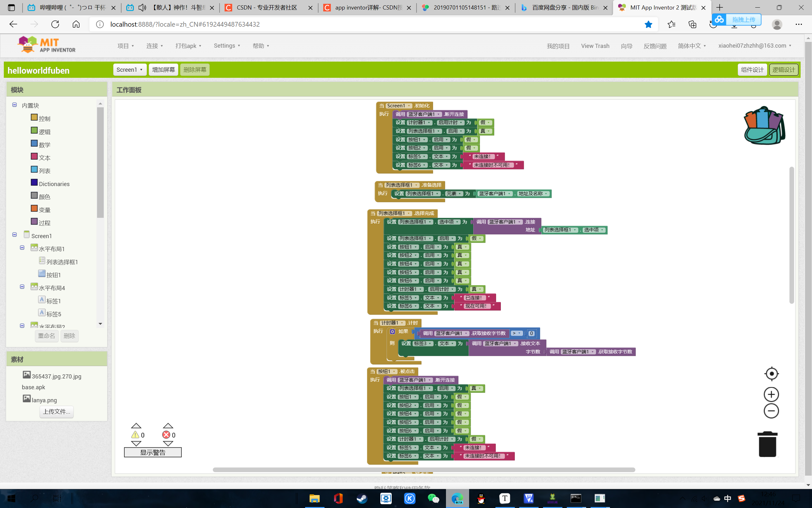Go to browser home page
The height and width of the screenshot is (508, 812).
tap(76, 24)
